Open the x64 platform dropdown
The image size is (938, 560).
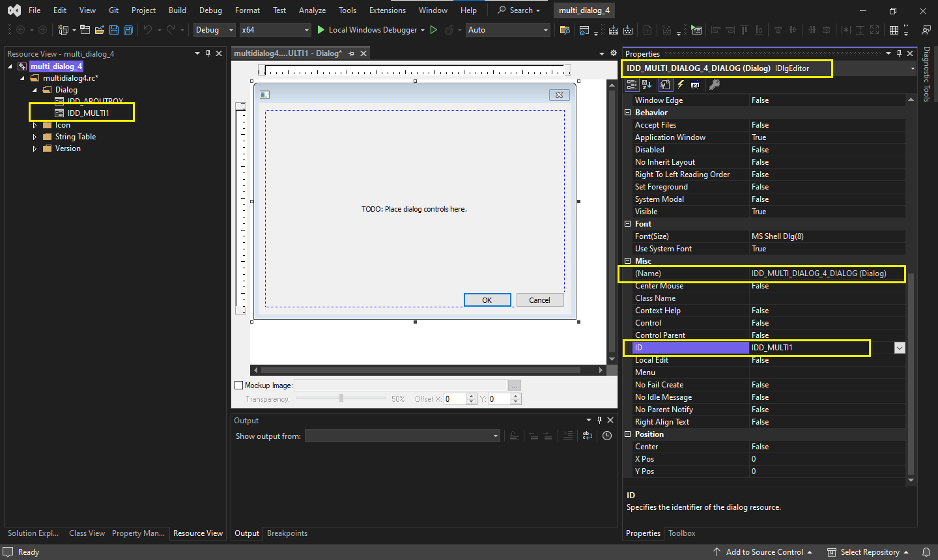275,30
